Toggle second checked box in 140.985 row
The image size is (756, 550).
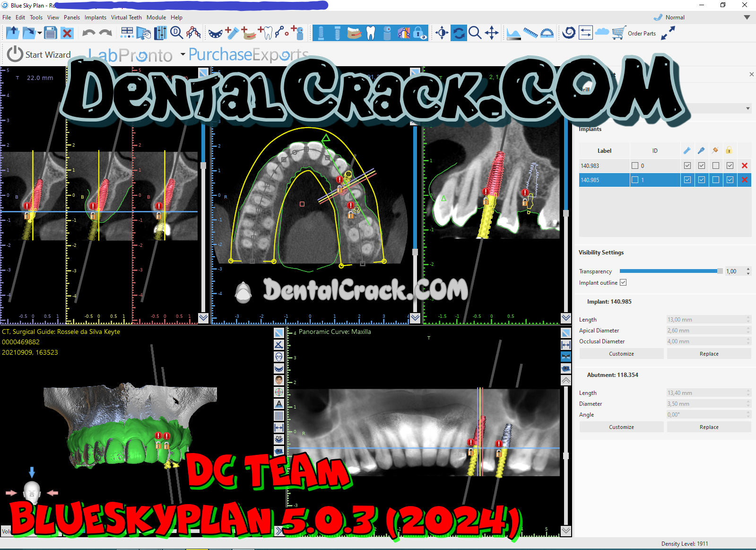[702, 180]
